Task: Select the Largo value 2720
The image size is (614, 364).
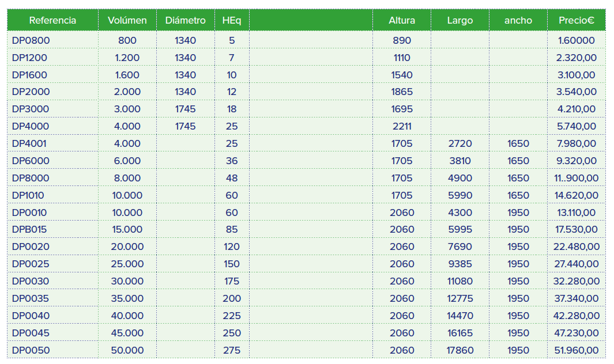Action: pyautogui.click(x=459, y=143)
